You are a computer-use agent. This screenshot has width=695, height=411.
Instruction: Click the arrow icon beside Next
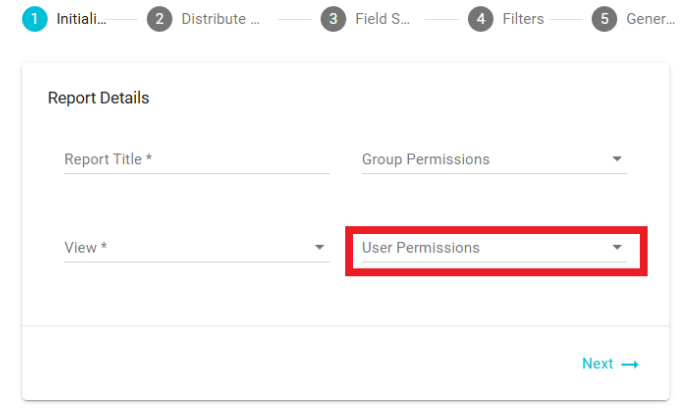[630, 364]
